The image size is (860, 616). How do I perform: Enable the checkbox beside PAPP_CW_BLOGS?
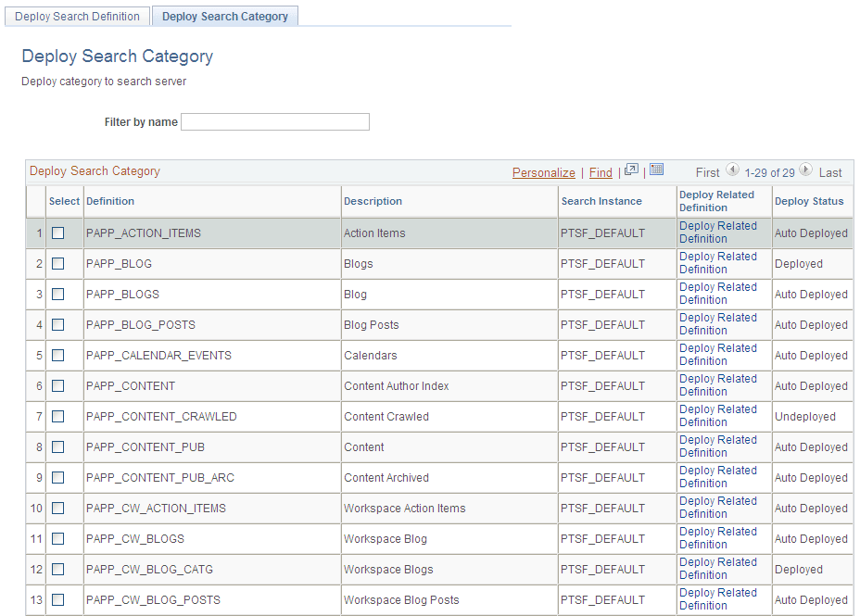coord(57,538)
